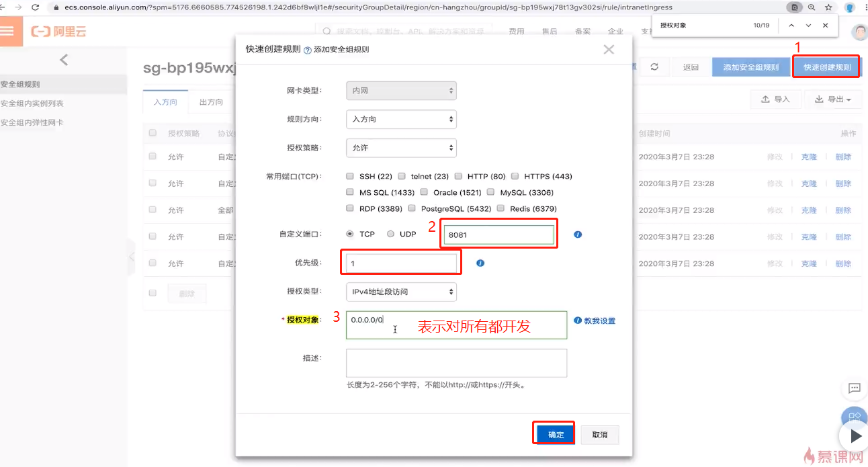
Task: Click info icon next to priority field
Action: (480, 263)
